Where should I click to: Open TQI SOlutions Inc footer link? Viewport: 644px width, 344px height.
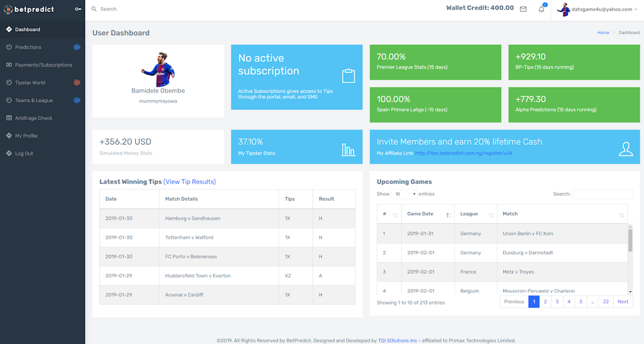[x=397, y=340]
